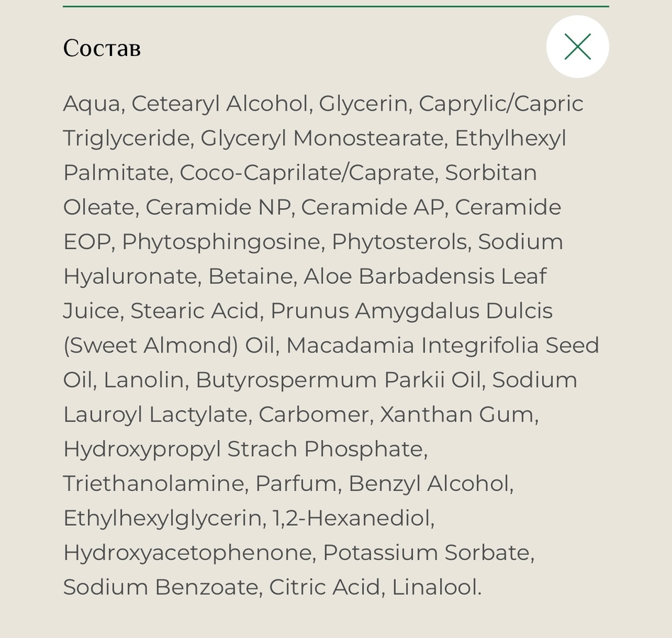Tap the Parfum ingredient word
The height and width of the screenshot is (638, 672).
pyautogui.click(x=296, y=484)
